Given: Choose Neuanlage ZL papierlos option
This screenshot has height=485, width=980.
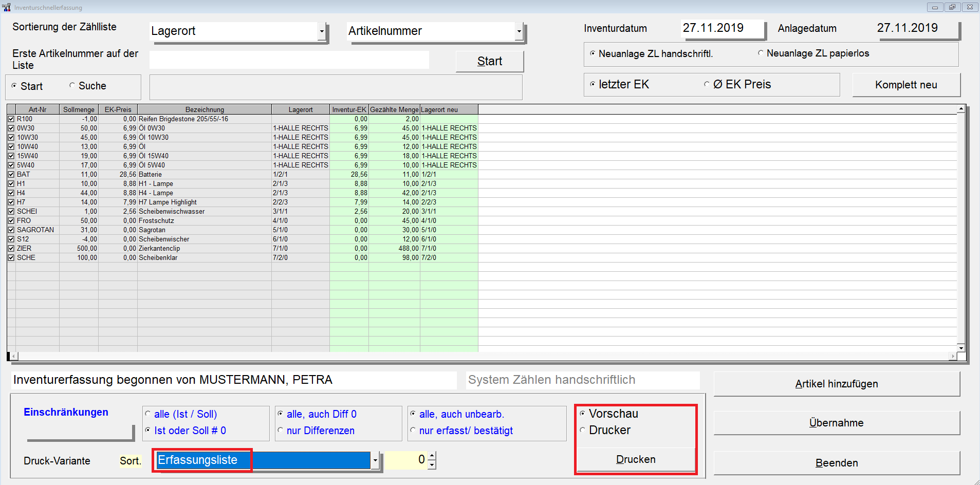Looking at the screenshot, I should 761,53.
